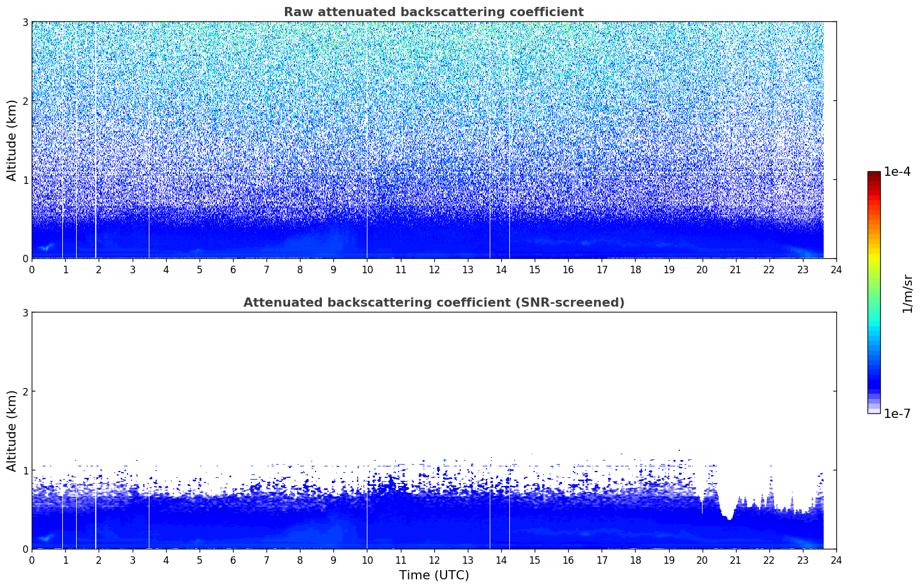920x588 pixels.
Task: Click time tick "20" under the SNR-screened plot
Action: coord(702,560)
